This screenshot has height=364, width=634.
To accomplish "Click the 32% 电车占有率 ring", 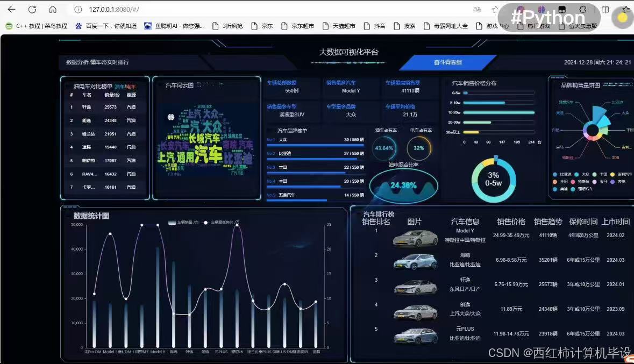I will pos(419,148).
